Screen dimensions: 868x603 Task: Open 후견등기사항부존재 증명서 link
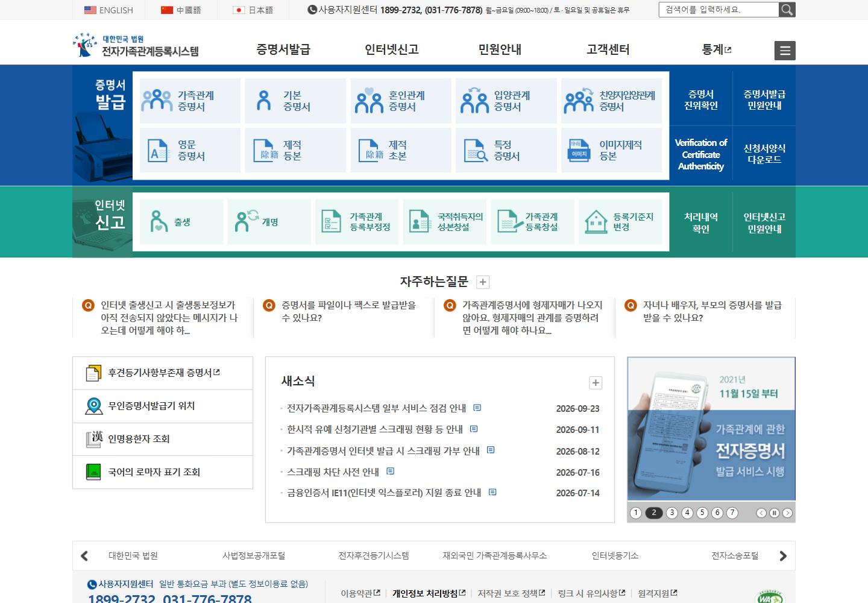[163, 373]
